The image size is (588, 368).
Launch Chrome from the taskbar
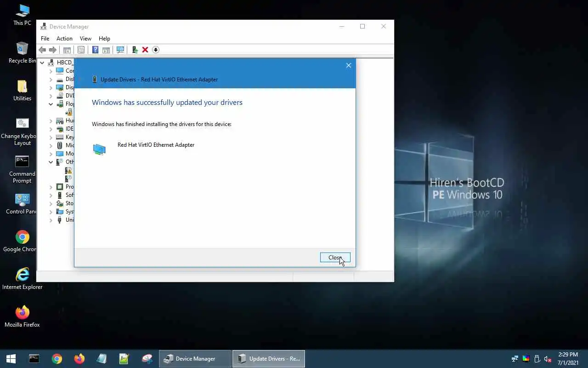click(57, 359)
